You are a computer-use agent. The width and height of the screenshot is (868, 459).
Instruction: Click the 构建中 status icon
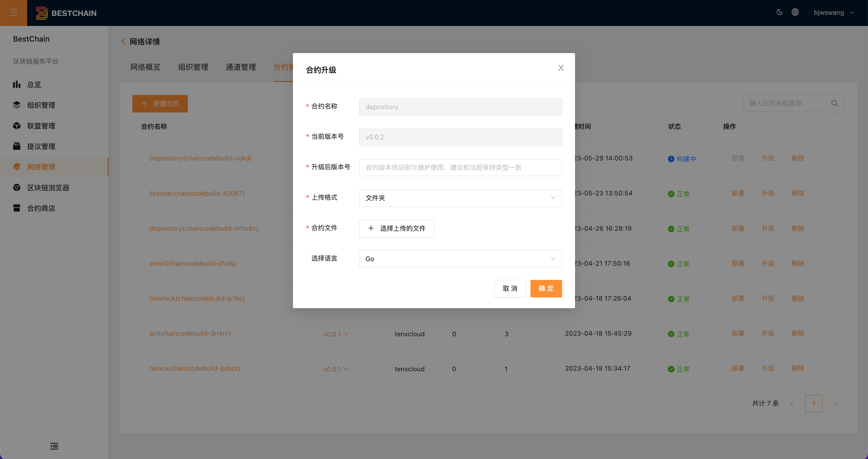(x=671, y=159)
